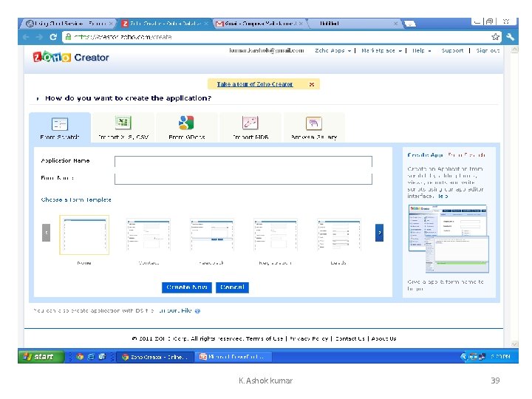Open Chrome wrench settings menu
Screen dimensions: 532x399
[x=511, y=37]
